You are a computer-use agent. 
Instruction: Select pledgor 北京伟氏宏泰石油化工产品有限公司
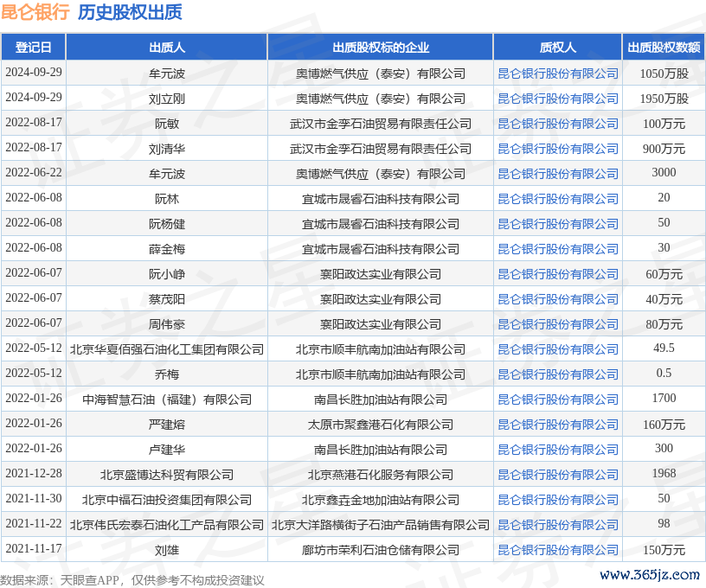pos(167,525)
